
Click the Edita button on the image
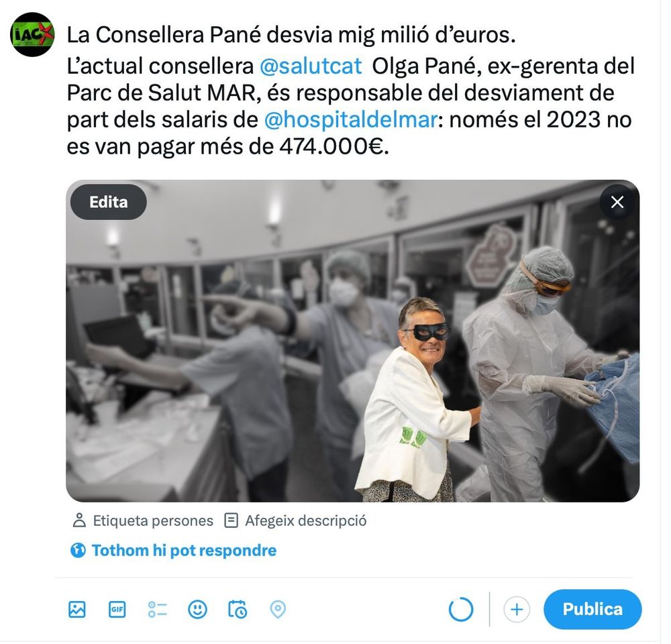[109, 202]
